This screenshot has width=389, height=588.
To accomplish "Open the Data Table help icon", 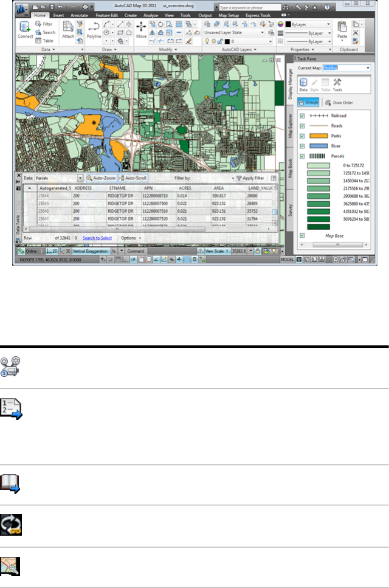I will tap(274, 178).
